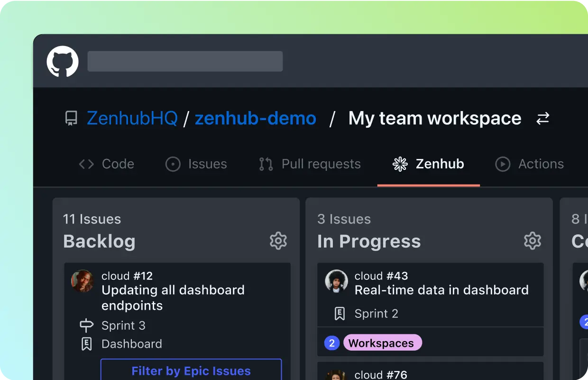Click the assignee avatar on issue #43
This screenshot has height=380, width=588.
click(337, 281)
